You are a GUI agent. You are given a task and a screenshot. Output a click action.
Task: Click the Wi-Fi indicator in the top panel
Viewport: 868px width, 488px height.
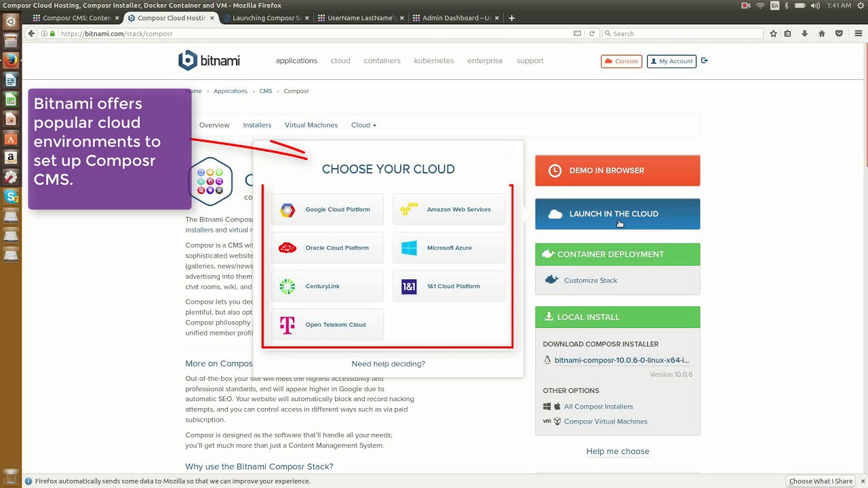[760, 5]
